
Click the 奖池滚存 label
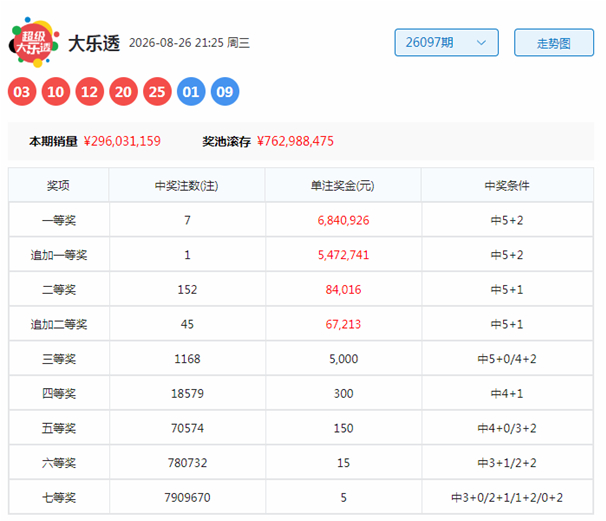pyautogui.click(x=226, y=141)
